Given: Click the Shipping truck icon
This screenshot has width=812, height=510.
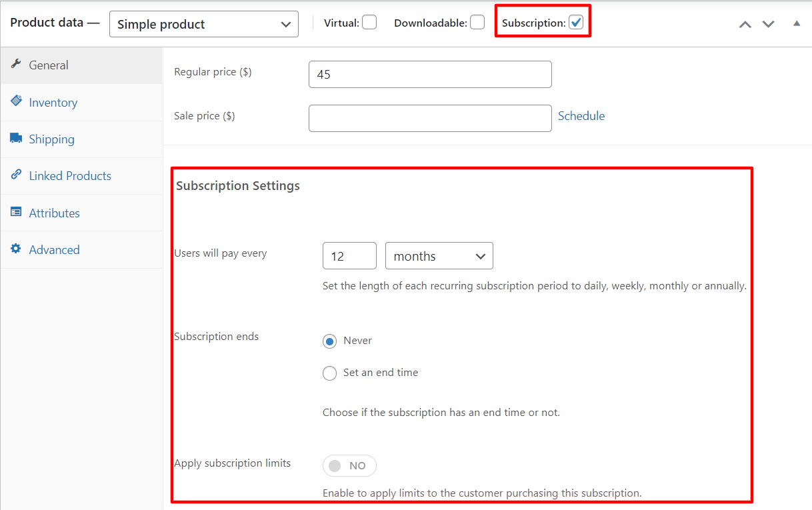Looking at the screenshot, I should [x=16, y=138].
